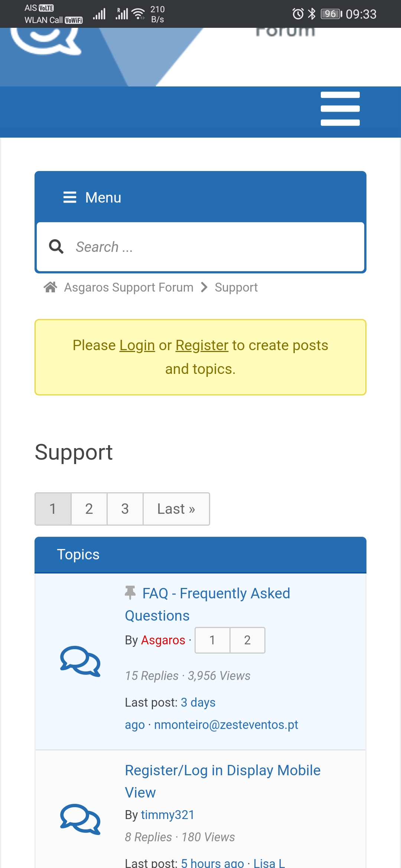The image size is (401, 868).
Task: View timmy321 user profile
Action: click(167, 815)
